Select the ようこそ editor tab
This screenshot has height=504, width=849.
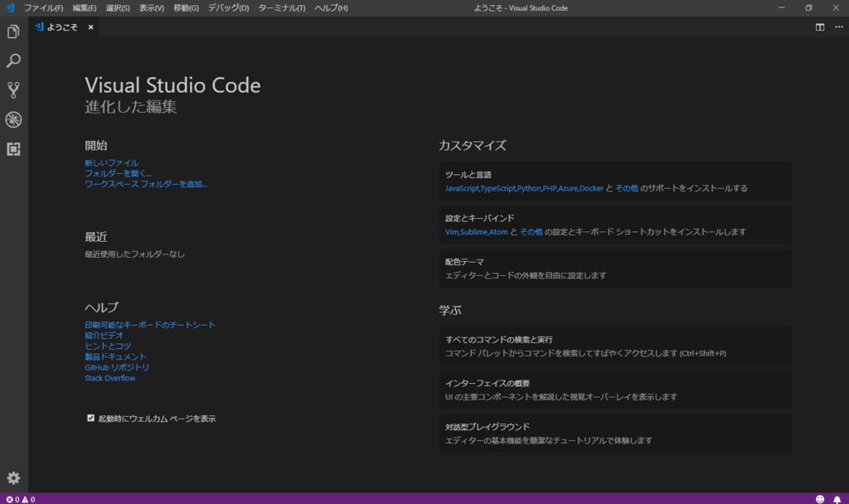click(x=62, y=27)
